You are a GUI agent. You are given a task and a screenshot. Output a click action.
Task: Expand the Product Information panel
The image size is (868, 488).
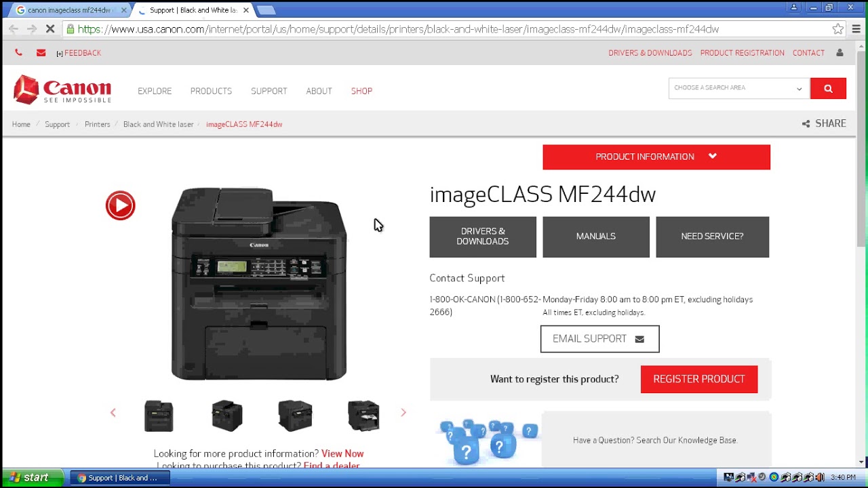[x=656, y=157]
